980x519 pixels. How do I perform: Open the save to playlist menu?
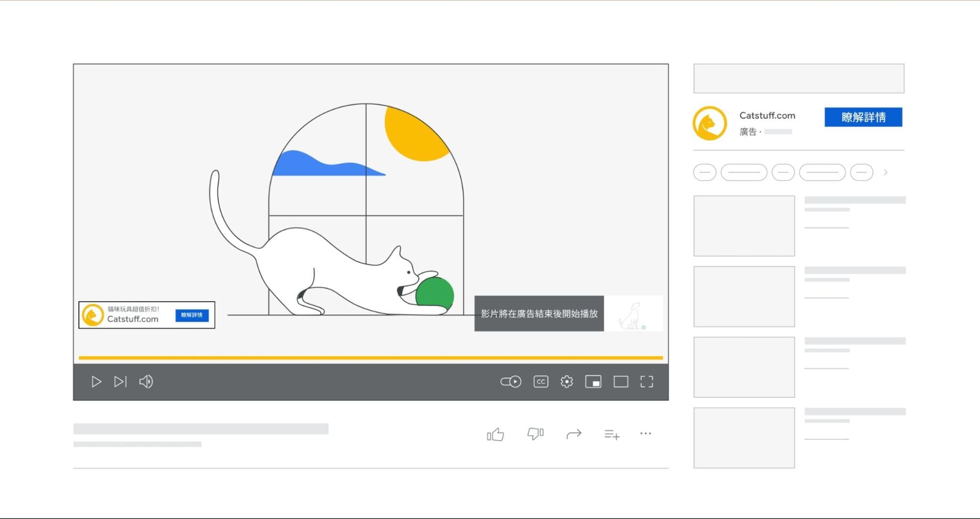click(611, 434)
